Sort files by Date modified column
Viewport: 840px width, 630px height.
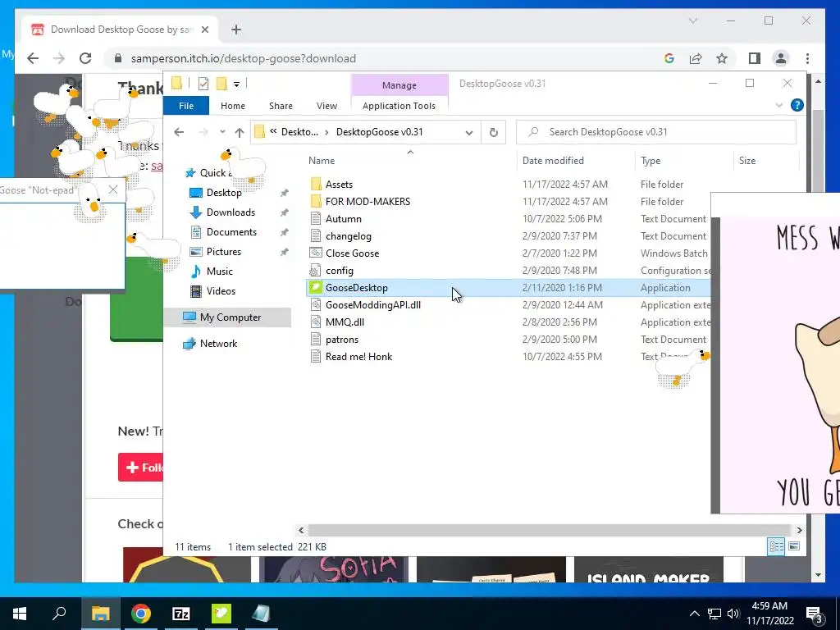tap(553, 160)
